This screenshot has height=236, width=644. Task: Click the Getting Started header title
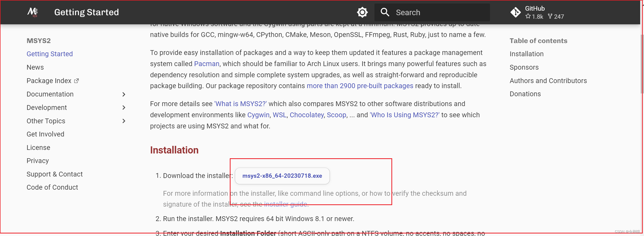pos(86,12)
